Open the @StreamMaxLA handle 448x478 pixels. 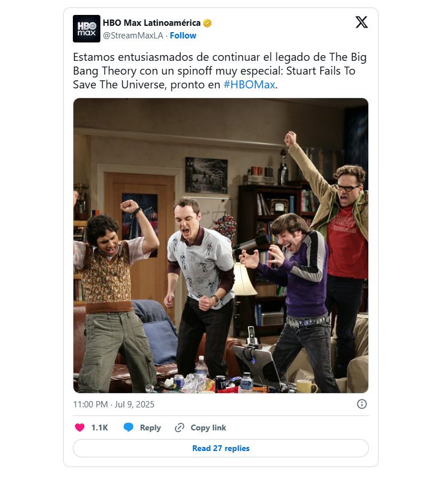[133, 36]
